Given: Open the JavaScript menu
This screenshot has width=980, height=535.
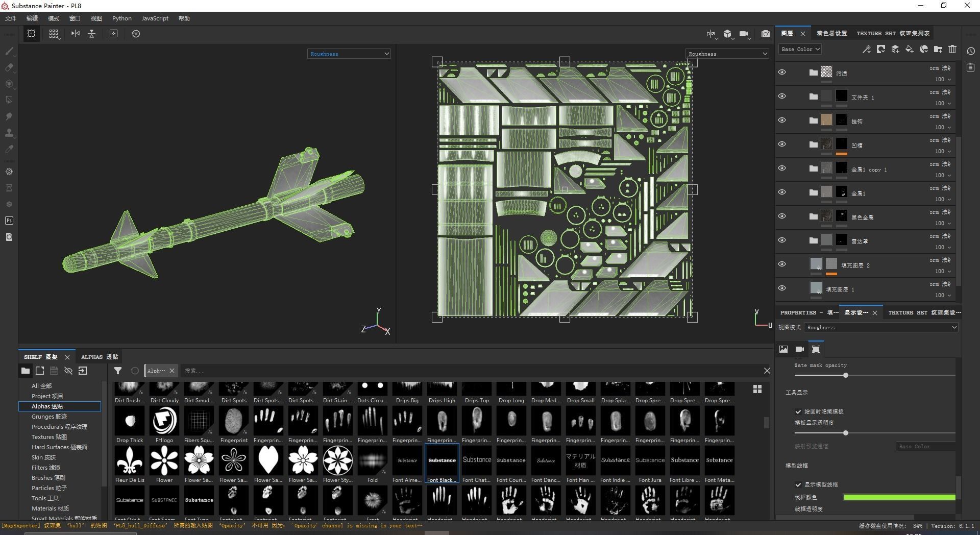Looking at the screenshot, I should point(155,18).
